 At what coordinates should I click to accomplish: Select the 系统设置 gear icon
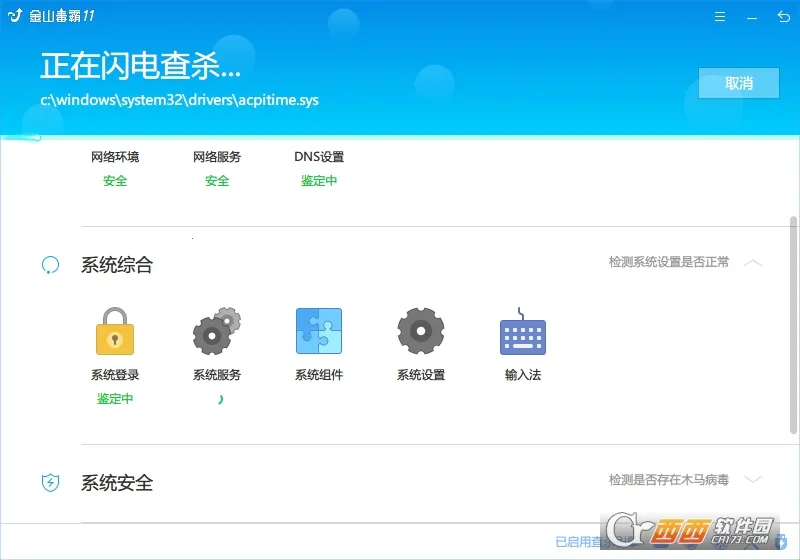coord(421,331)
